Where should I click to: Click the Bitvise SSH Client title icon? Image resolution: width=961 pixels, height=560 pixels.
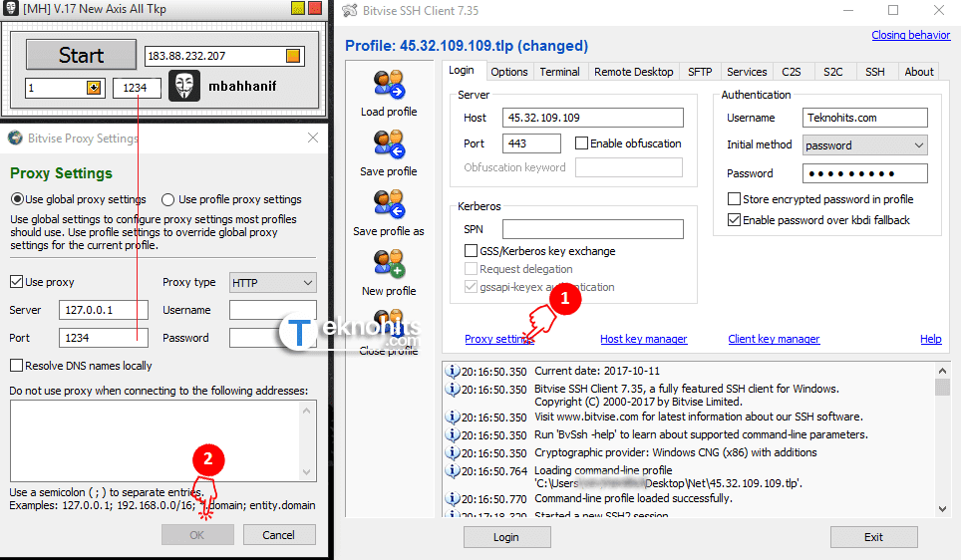(x=349, y=10)
